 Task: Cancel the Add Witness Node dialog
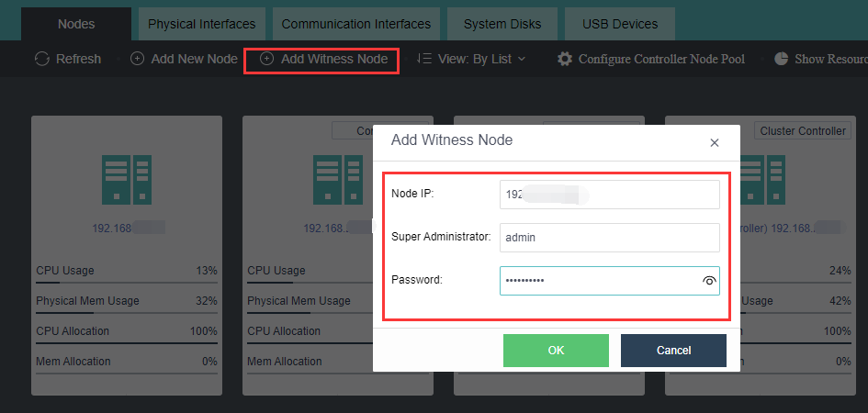[673, 351]
